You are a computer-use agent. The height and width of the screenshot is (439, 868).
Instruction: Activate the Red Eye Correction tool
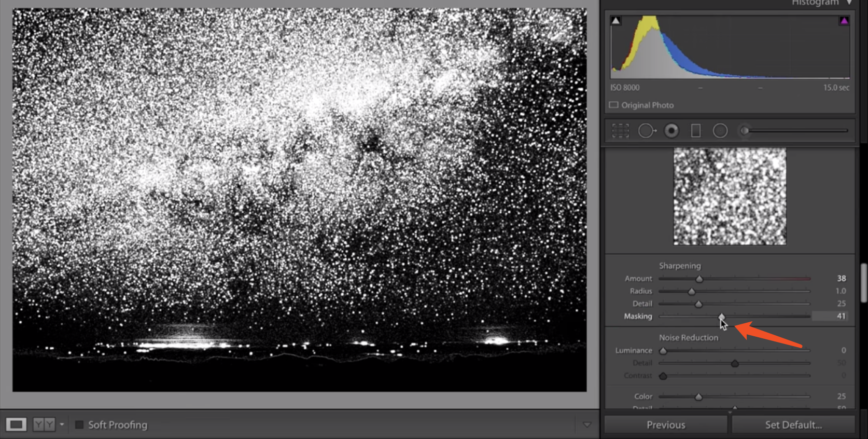671,131
